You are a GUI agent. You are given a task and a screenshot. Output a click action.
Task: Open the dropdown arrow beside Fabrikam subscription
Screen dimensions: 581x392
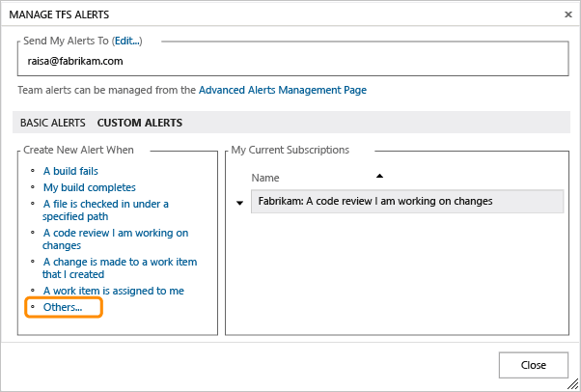pos(239,203)
